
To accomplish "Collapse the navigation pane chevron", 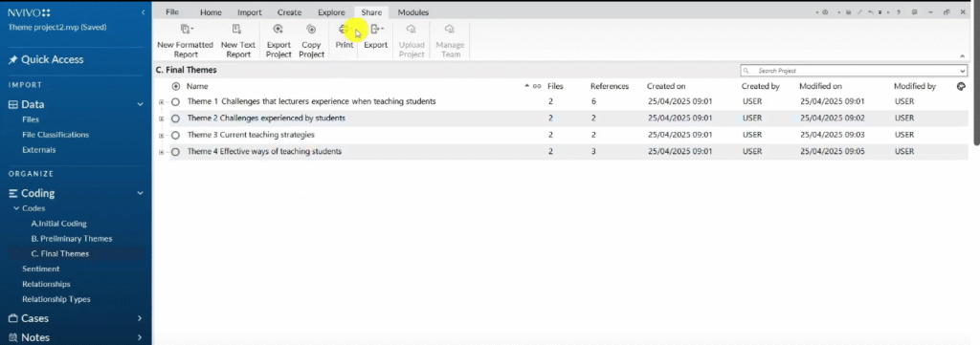I will [144, 12].
